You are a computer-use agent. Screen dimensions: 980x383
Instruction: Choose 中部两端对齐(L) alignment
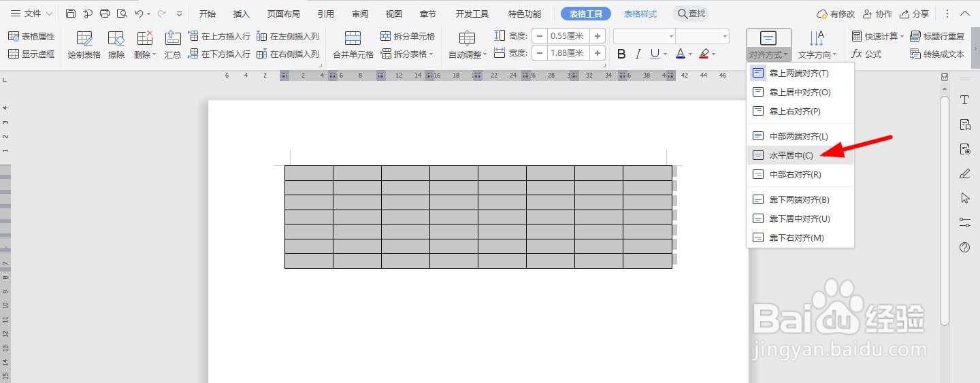coord(800,136)
